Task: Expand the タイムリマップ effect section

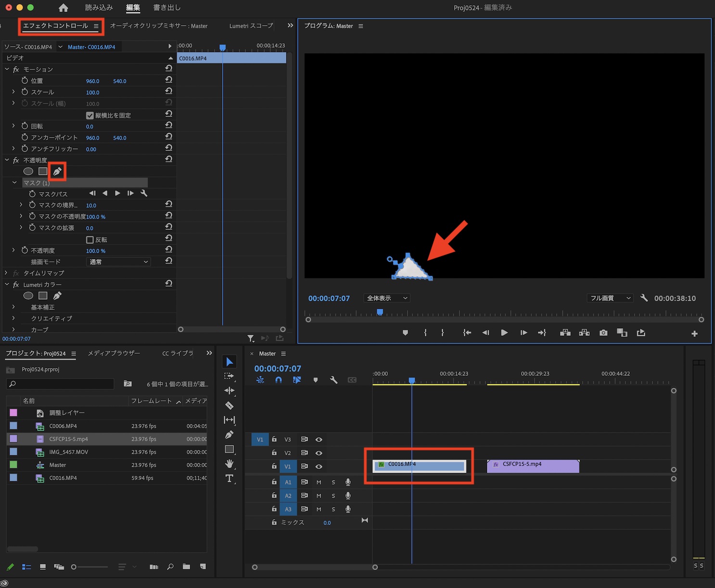Action: click(x=6, y=273)
